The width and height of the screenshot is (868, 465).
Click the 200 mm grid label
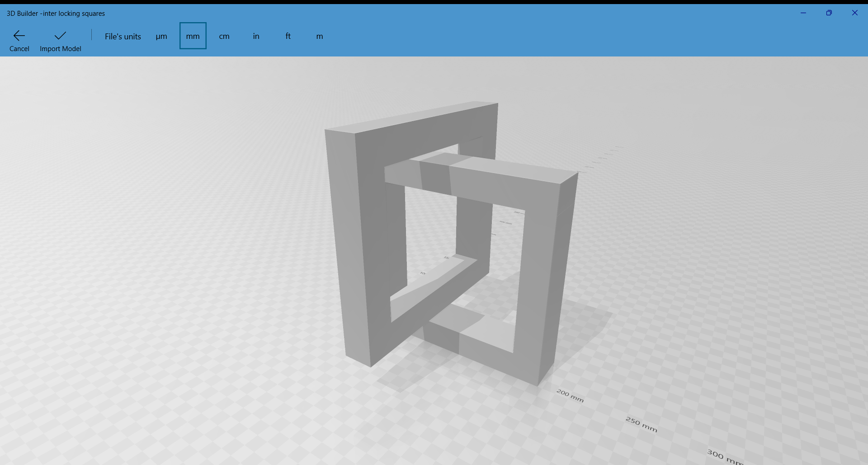[x=570, y=395]
